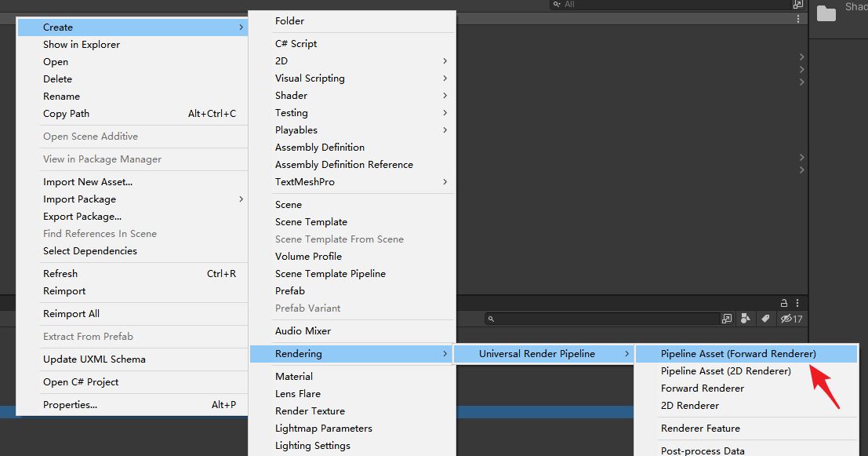Click Open C# Project
Screen dimensions: 868x456
(x=133, y=381)
